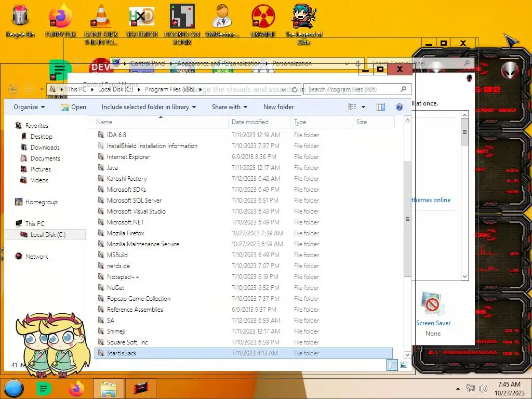Click the file list scroll up arrow
The width and height of the screenshot is (532, 399).
tap(407, 120)
